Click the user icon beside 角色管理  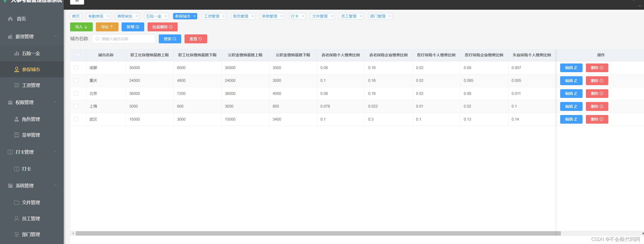tap(17, 119)
